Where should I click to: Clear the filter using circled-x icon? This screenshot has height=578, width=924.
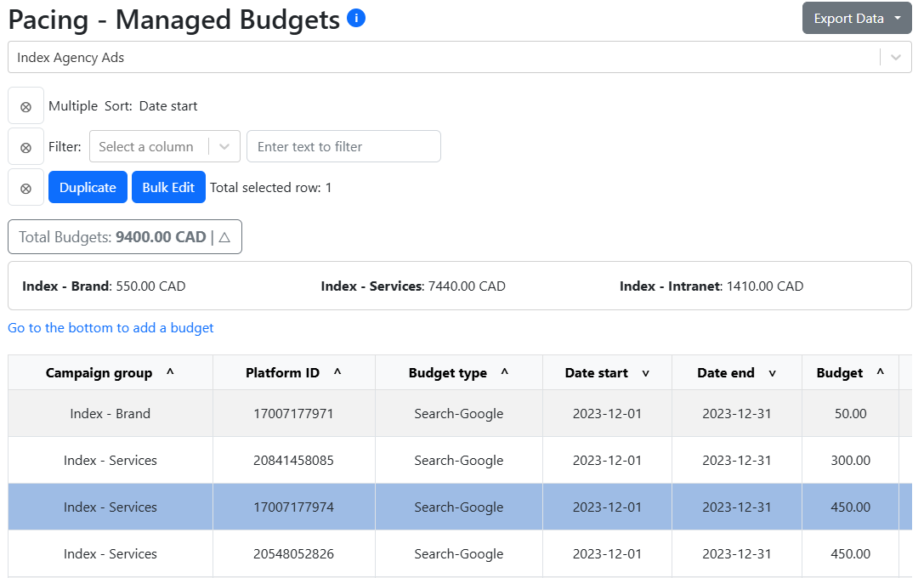click(26, 147)
